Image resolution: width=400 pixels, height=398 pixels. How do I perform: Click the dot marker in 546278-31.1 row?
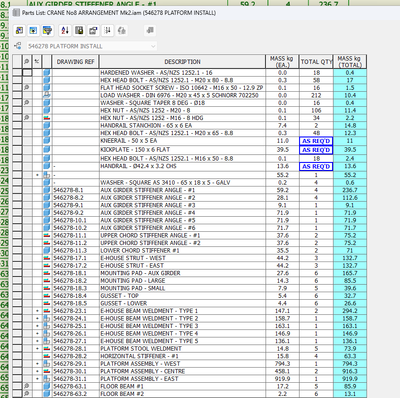[x=37, y=379]
